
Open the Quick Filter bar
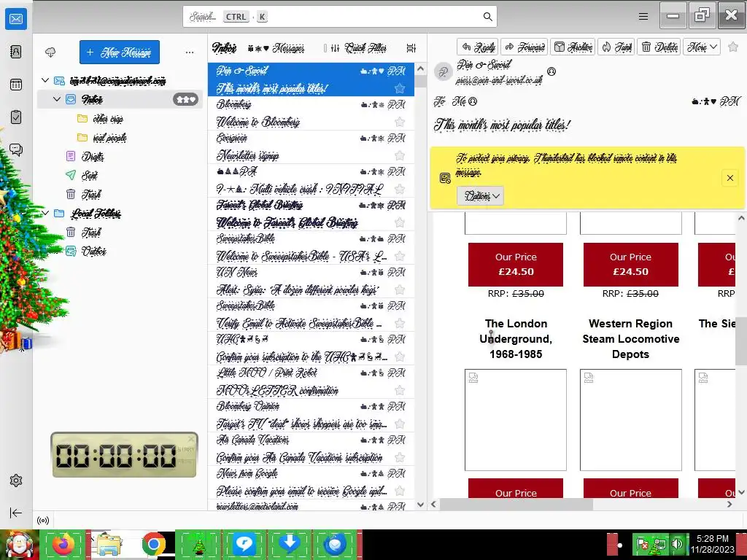(359, 48)
